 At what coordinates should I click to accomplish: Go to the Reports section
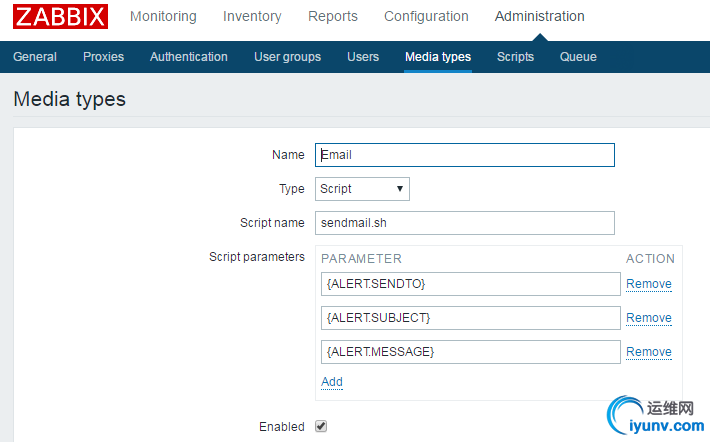[x=333, y=17]
